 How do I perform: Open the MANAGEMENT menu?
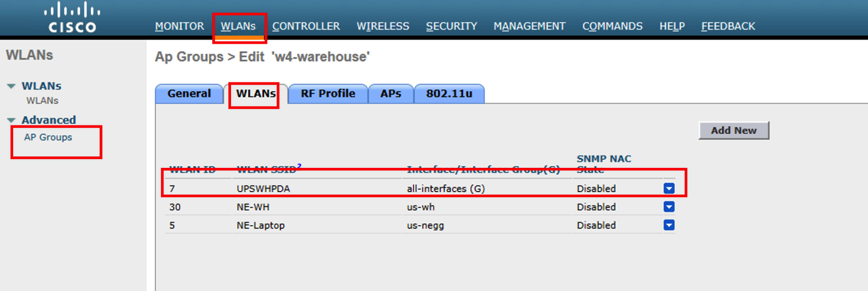[529, 26]
